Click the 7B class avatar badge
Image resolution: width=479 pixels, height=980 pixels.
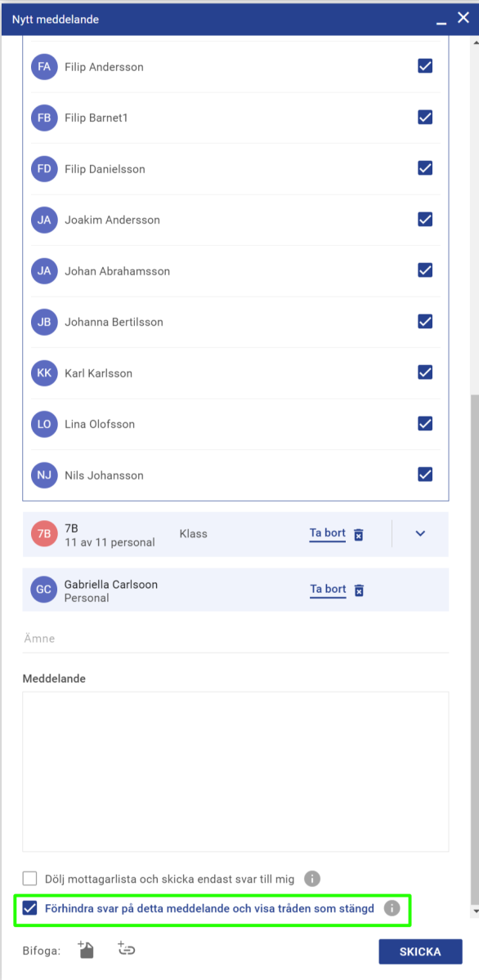[44, 534]
